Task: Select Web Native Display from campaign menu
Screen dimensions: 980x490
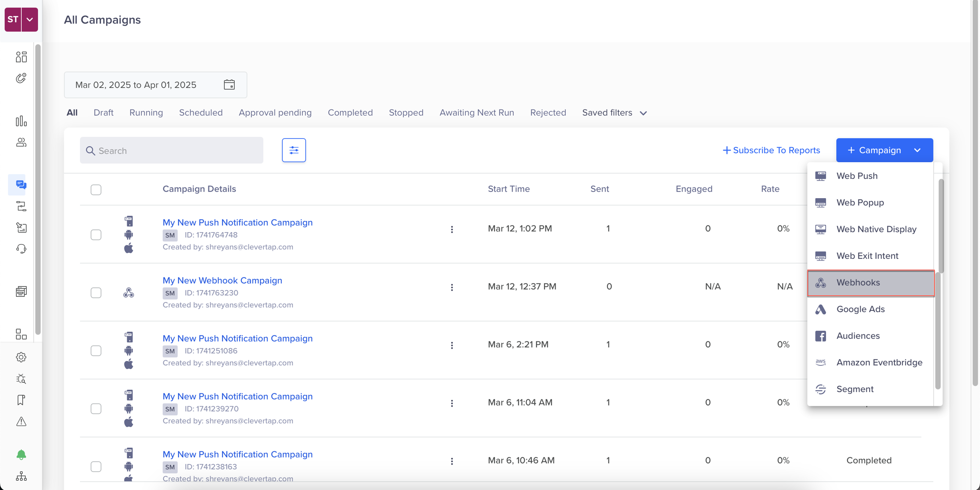Action: [871, 229]
